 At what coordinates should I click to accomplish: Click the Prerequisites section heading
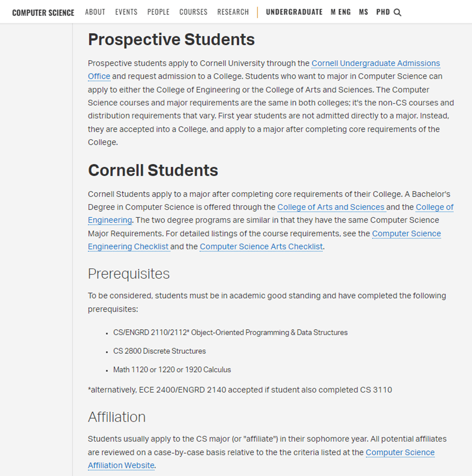[x=129, y=274]
